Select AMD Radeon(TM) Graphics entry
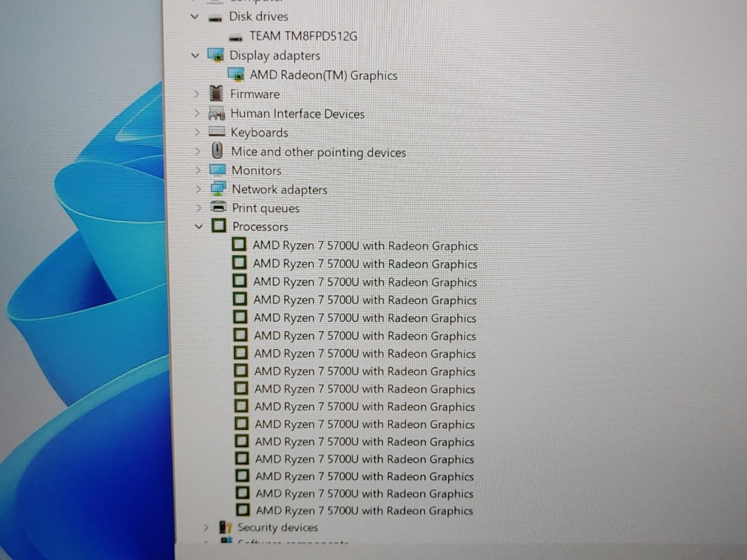This screenshot has width=747, height=560. coord(324,75)
